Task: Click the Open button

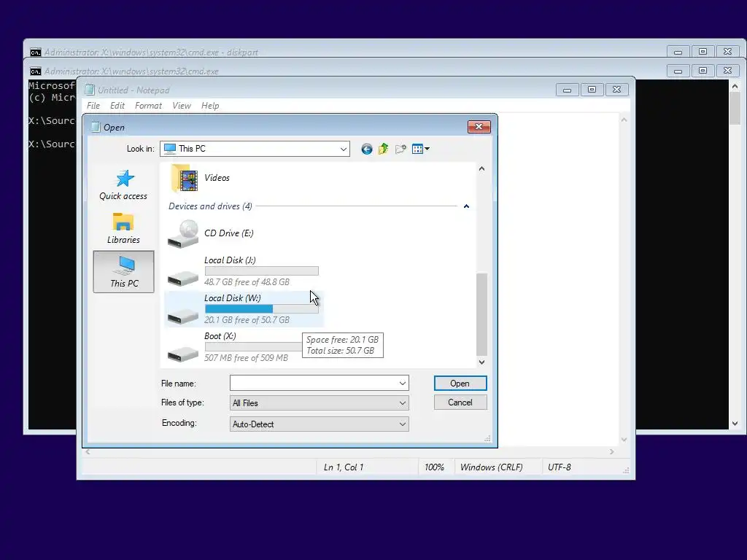Action: click(x=460, y=384)
